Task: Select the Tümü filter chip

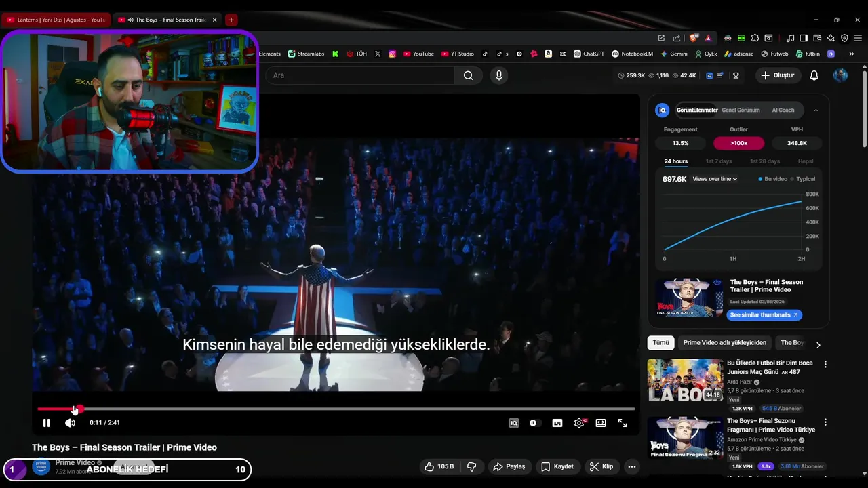Action: click(x=660, y=343)
